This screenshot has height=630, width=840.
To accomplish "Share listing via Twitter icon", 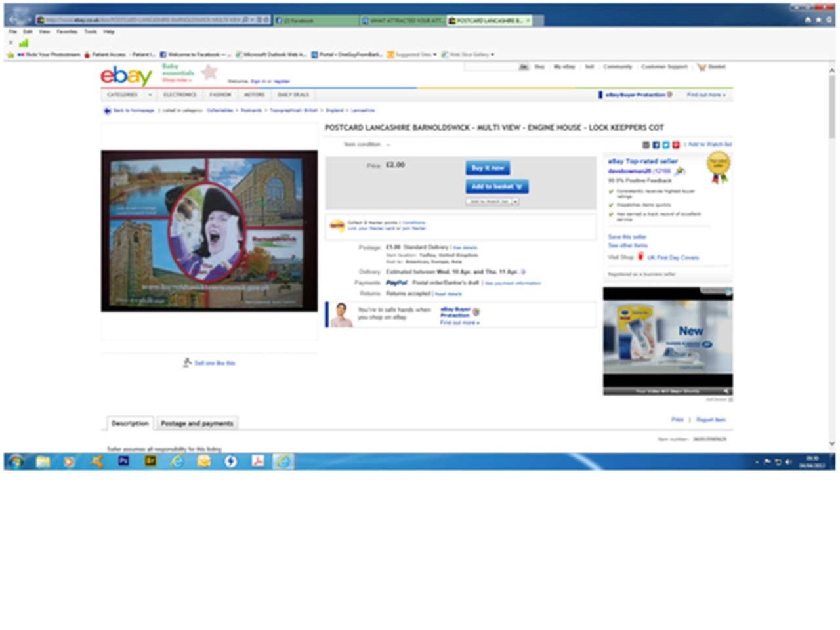I will pos(665,145).
